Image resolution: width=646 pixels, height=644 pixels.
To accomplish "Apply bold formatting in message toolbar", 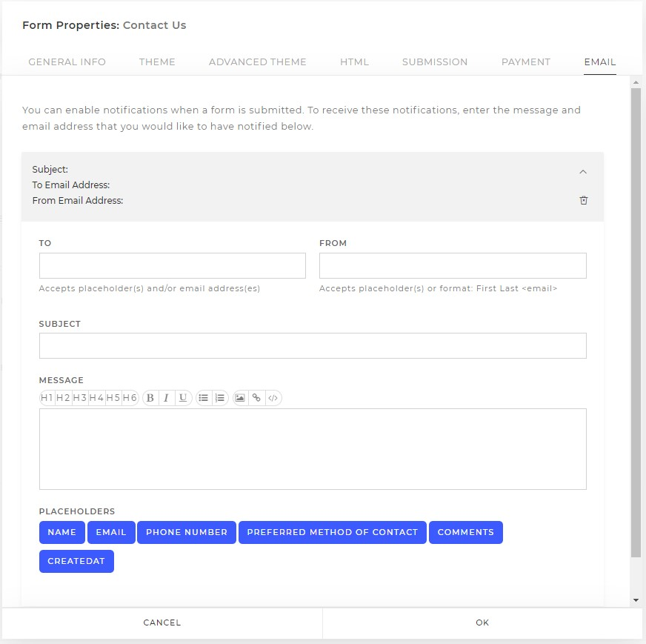I will tap(150, 398).
